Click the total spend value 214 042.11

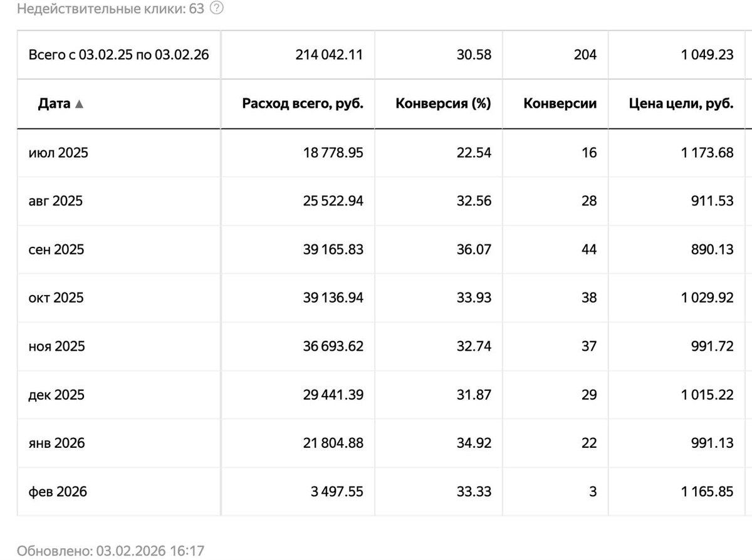pyautogui.click(x=329, y=55)
